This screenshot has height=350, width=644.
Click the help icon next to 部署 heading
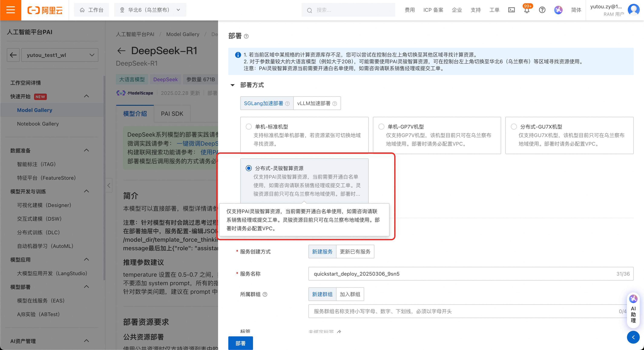246,36
